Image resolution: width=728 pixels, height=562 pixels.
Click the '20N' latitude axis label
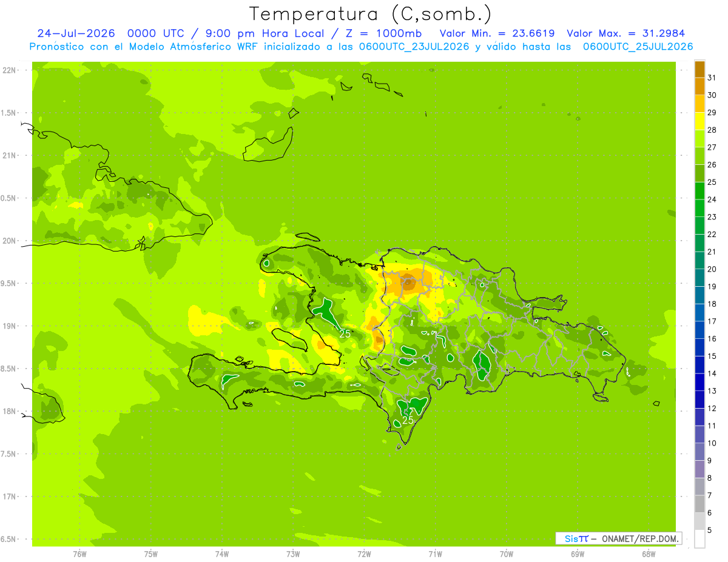[x=10, y=241]
